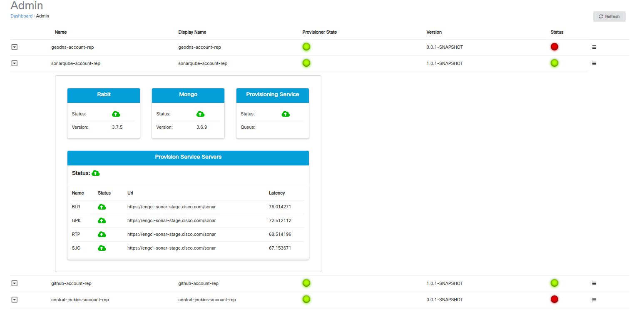
Task: Click the BLR server URL
Action: [172, 207]
